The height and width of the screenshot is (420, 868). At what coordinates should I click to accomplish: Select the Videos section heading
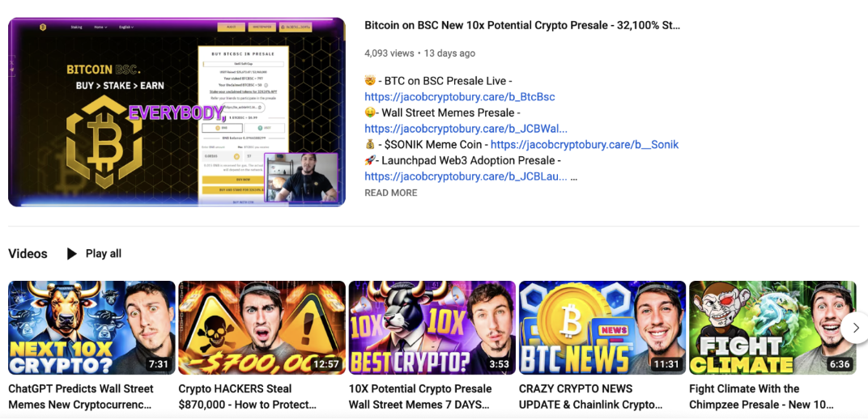(x=28, y=254)
